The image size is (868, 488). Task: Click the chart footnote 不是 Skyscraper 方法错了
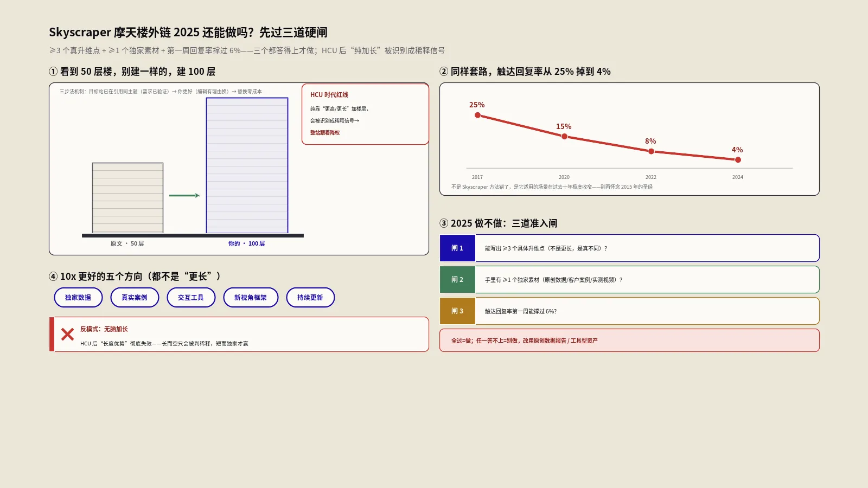click(552, 187)
